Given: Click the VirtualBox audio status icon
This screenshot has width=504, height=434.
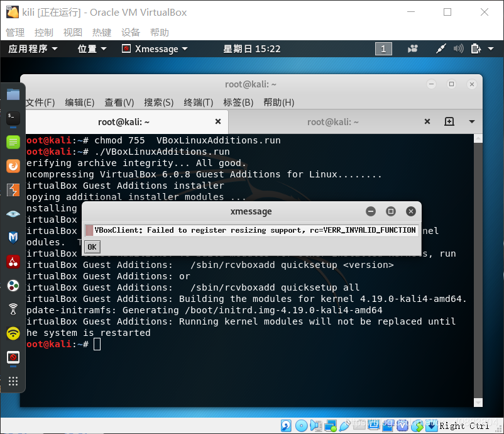Looking at the screenshot, I should pyautogui.click(x=316, y=426).
